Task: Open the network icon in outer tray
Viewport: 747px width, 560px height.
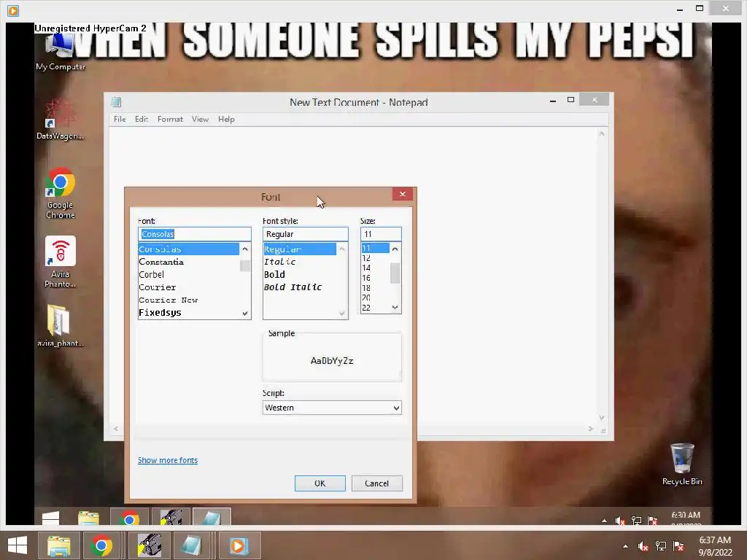Action: pos(661,546)
